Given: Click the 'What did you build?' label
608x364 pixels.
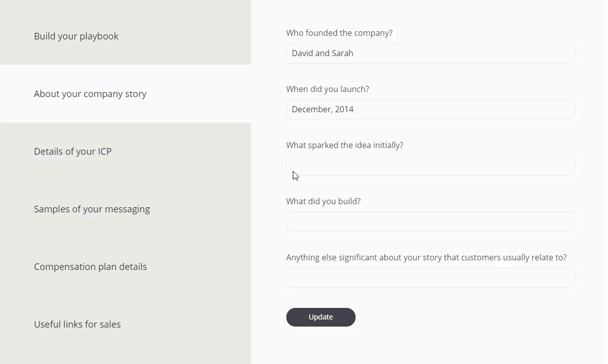Looking at the screenshot, I should click(323, 201).
